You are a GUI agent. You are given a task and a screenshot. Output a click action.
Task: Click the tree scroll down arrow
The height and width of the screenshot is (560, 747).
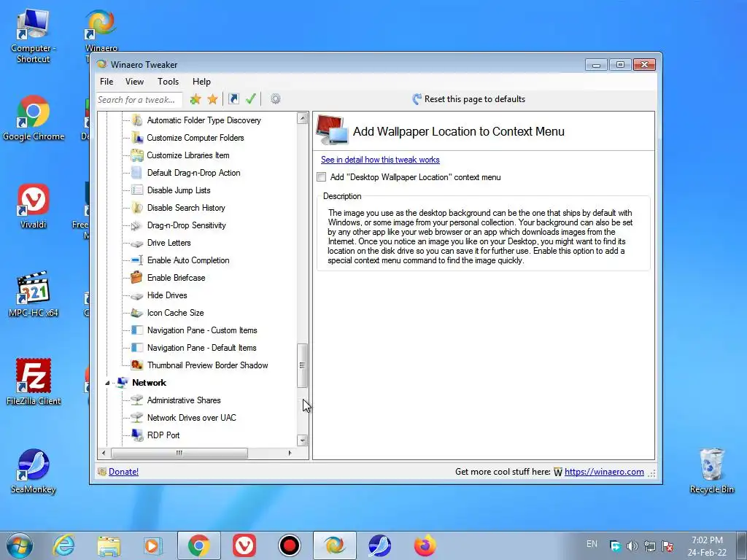302,440
